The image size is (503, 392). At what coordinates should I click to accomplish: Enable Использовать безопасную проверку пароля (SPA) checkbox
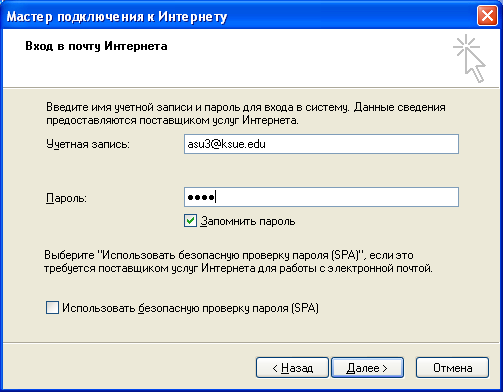(52, 308)
